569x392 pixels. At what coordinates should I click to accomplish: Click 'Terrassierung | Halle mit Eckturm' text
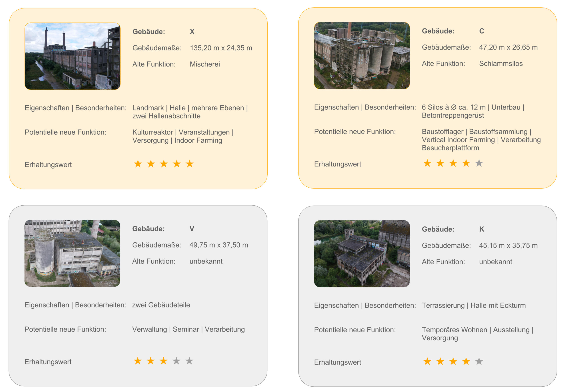pos(474,306)
